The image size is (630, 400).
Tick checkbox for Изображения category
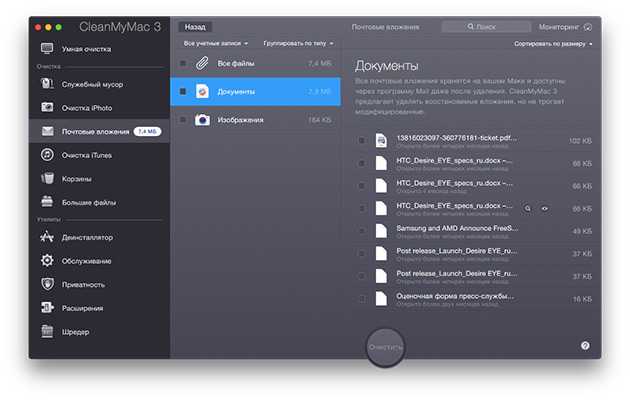183,120
